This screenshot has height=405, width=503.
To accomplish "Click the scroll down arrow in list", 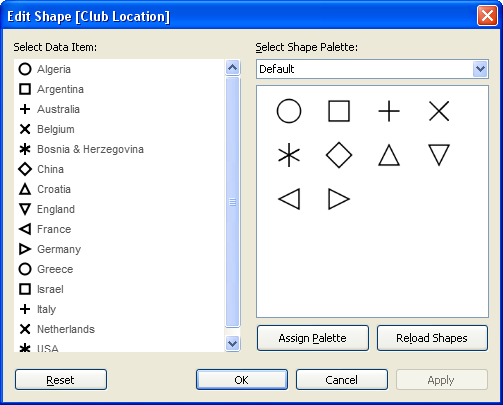I will 232,343.
